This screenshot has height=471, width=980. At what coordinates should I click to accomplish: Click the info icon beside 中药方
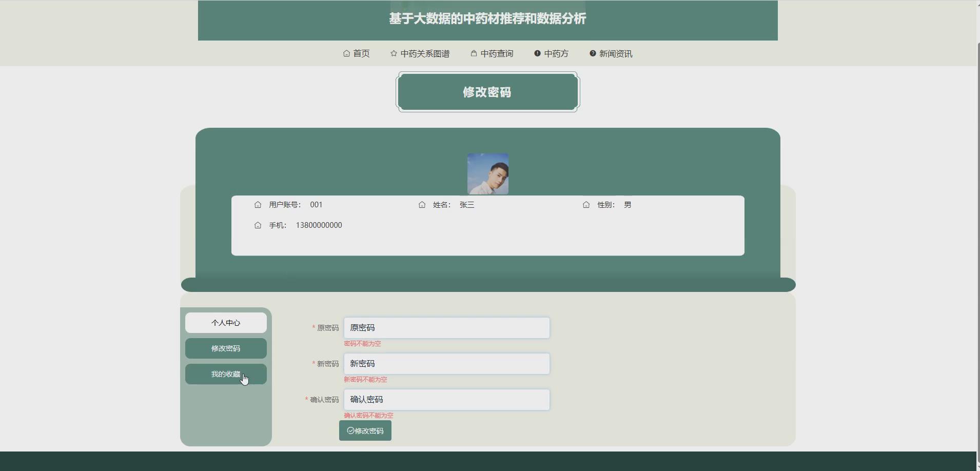pyautogui.click(x=537, y=53)
